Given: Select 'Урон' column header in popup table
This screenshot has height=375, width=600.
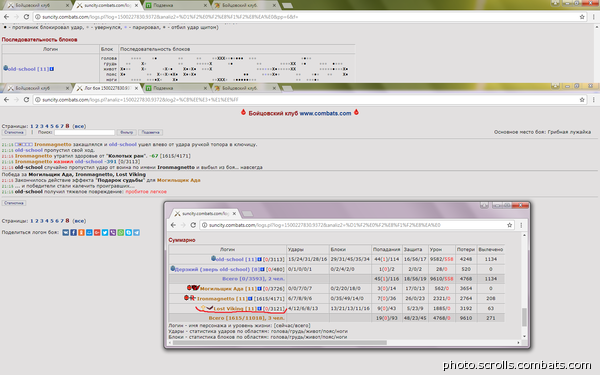Looking at the screenshot, I should (435, 249).
